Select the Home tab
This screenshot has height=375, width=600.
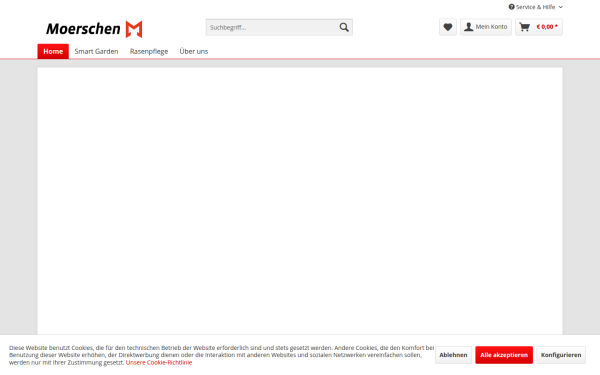[x=53, y=51]
